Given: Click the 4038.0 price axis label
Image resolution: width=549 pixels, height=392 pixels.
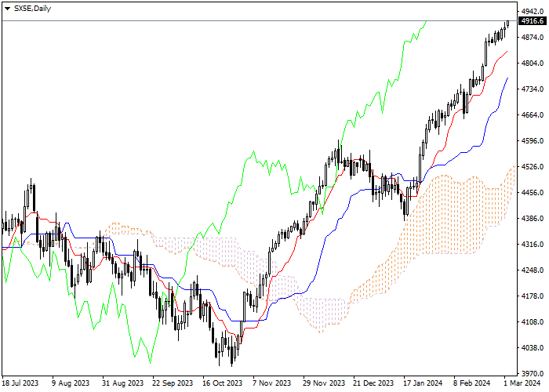Looking at the screenshot, I should [533, 348].
